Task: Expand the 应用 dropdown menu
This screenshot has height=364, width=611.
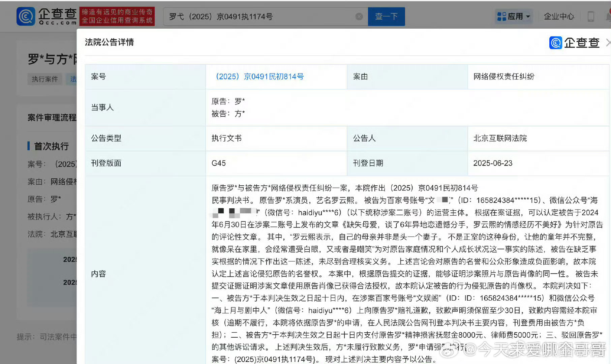Action: point(514,16)
